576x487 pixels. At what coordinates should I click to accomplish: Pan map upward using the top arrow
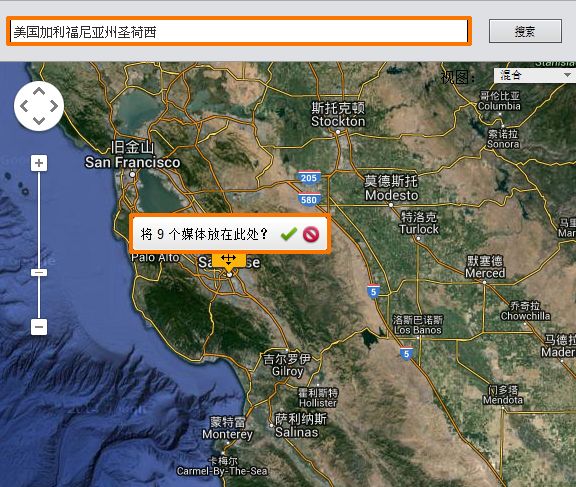click(x=39, y=91)
